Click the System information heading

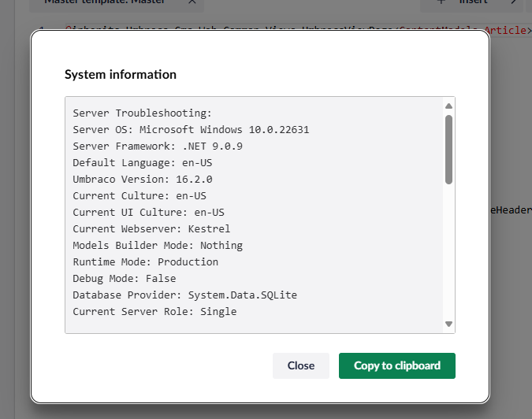[x=120, y=75]
